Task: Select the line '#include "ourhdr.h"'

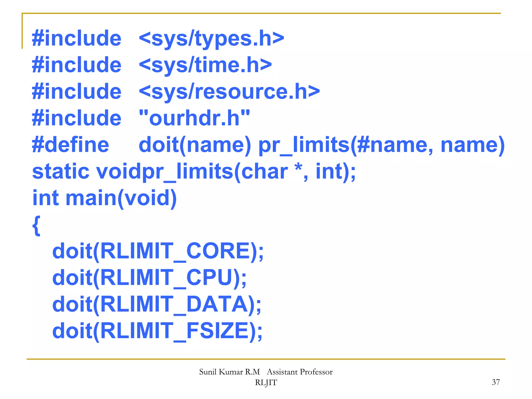Action: coord(141,118)
